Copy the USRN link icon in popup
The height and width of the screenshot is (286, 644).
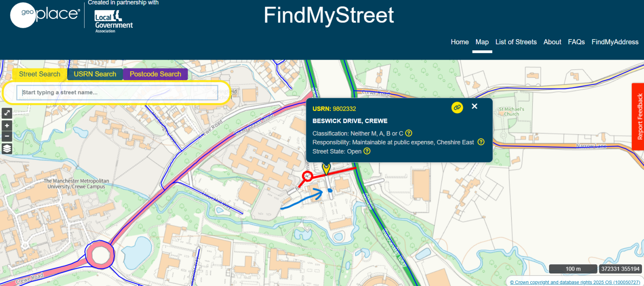pos(457,108)
